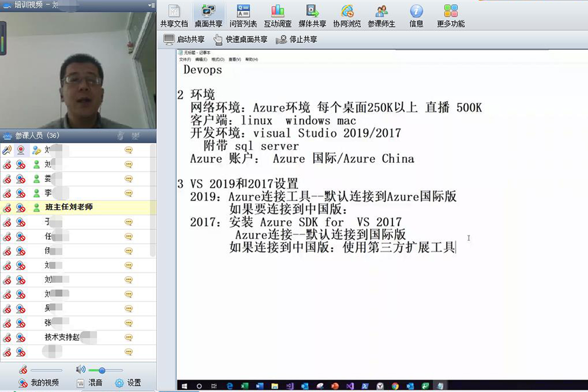Screen dimensions: 588x392
Task: Launch Edge browser from taskbar
Action: (x=230, y=386)
